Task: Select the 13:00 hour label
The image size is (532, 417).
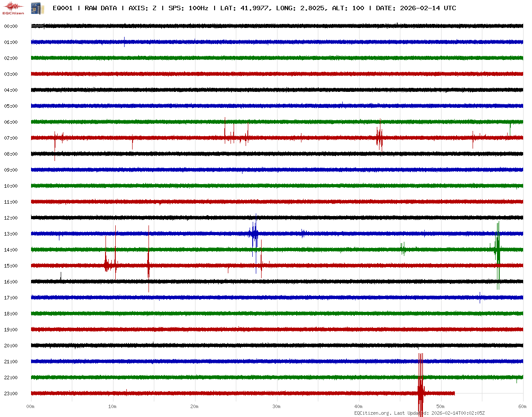Action: point(11,234)
